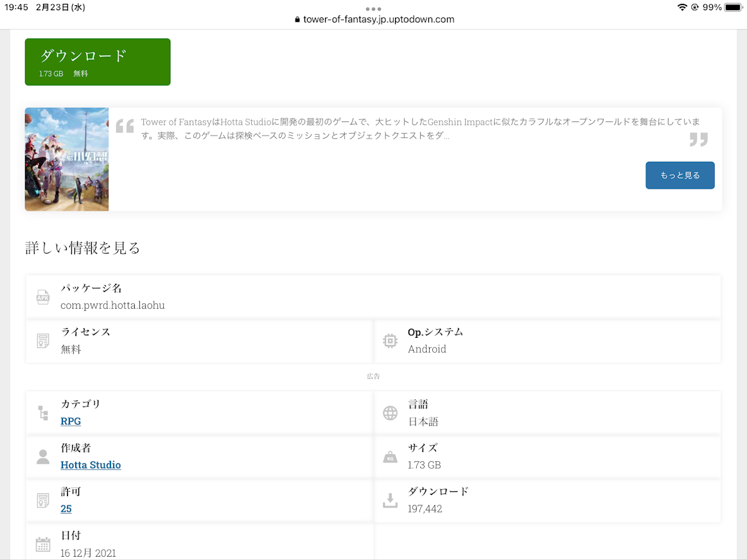Click the 無料 license value
The height and width of the screenshot is (560, 747).
(71, 349)
